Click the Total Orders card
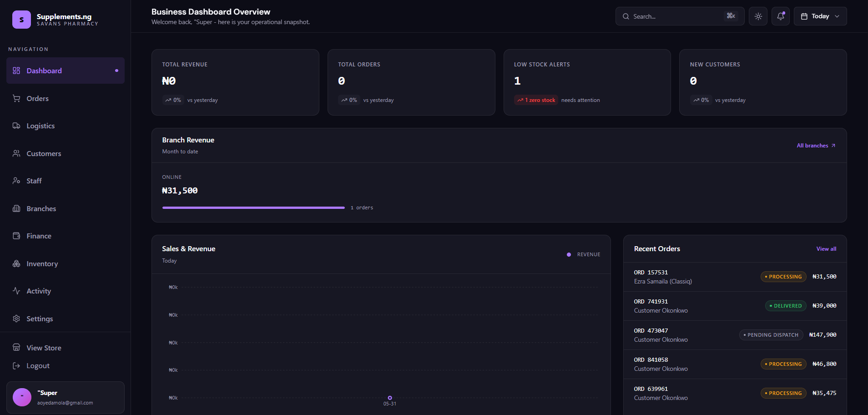This screenshot has height=415, width=868. pyautogui.click(x=411, y=82)
